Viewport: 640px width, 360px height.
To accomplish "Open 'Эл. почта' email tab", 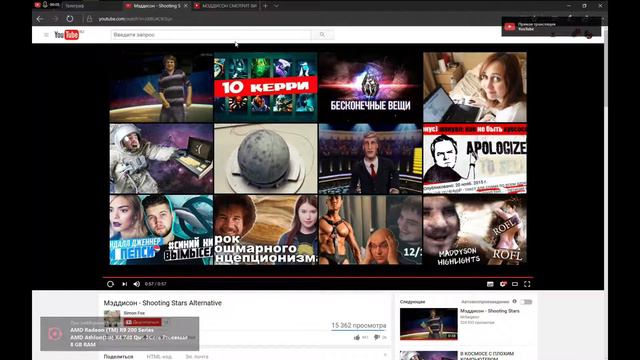I will 197,356.
